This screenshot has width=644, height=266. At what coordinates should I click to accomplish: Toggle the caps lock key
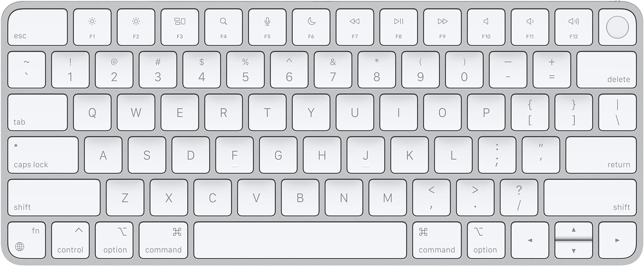point(43,155)
